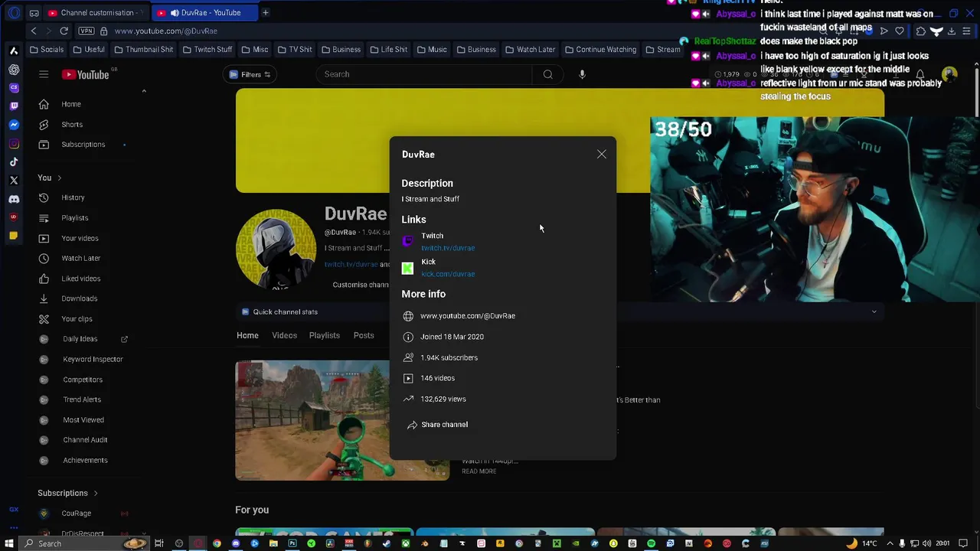Go to Shorts in YouTube sidebar
The width and height of the screenshot is (980, 551).
pyautogui.click(x=71, y=125)
